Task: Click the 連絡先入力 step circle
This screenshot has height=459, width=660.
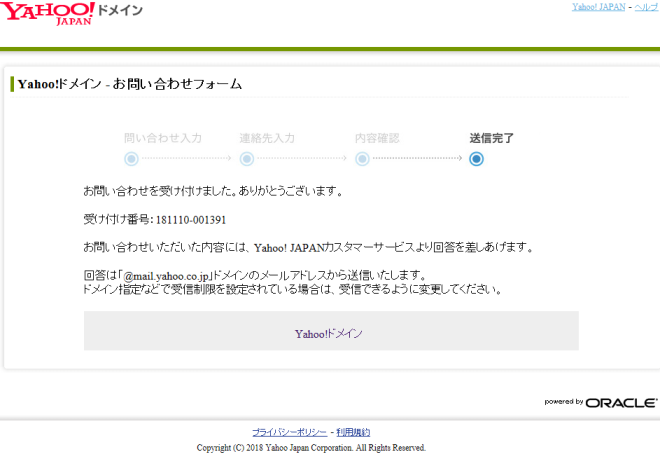Action: (247, 159)
